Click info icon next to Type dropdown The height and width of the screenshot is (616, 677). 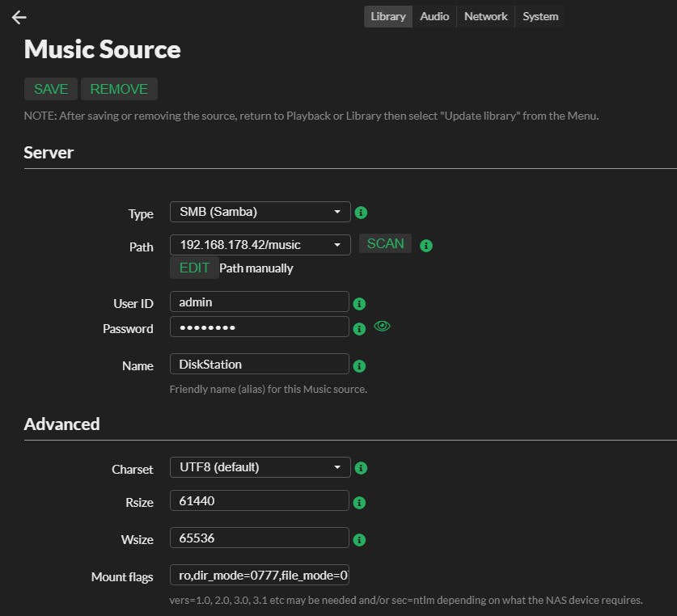tap(362, 213)
